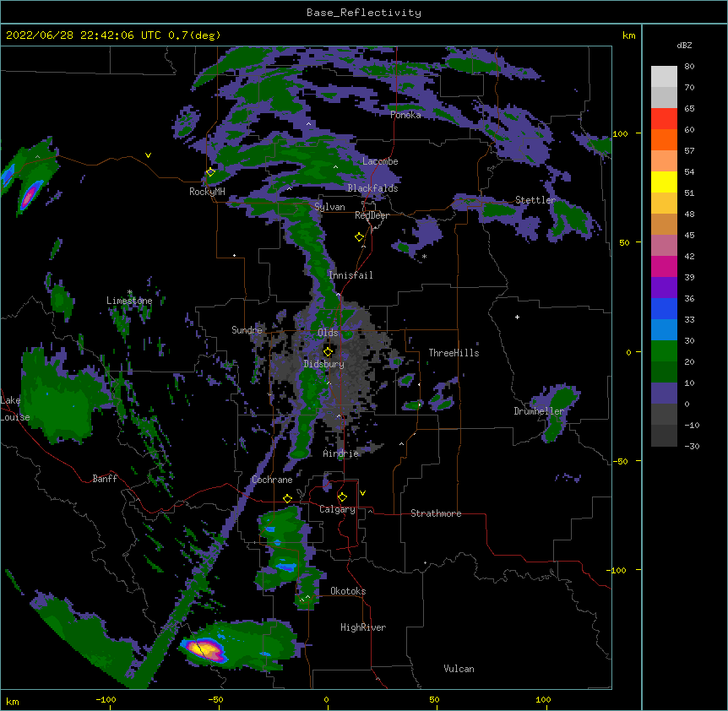The width and height of the screenshot is (728, 711).
Task: Pick the purple 36-39 dBZ swatch
Action: coord(664,288)
